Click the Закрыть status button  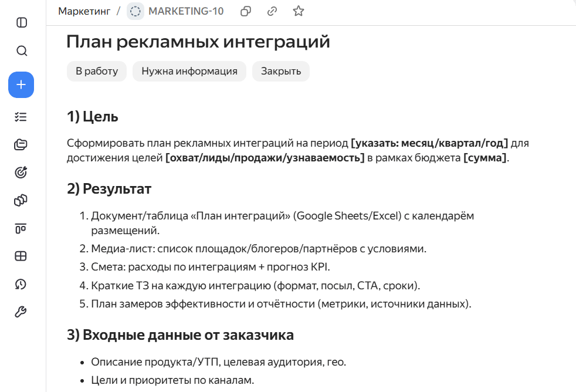pos(281,71)
